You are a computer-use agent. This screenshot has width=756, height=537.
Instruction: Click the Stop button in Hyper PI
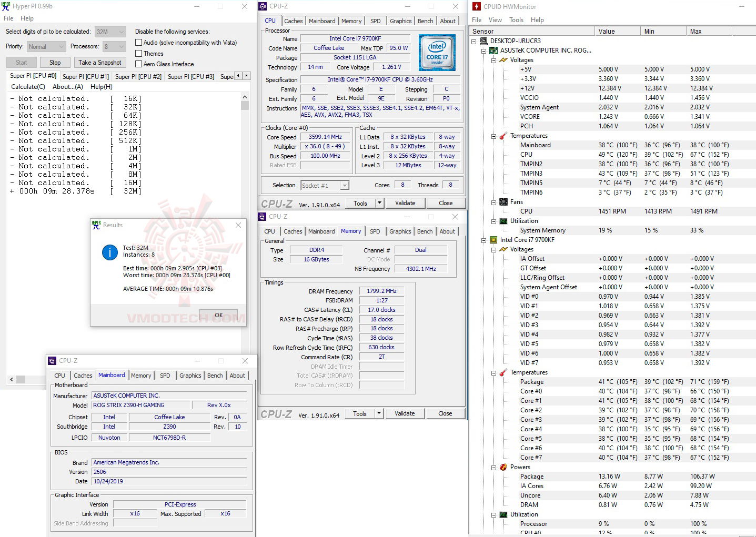point(55,63)
